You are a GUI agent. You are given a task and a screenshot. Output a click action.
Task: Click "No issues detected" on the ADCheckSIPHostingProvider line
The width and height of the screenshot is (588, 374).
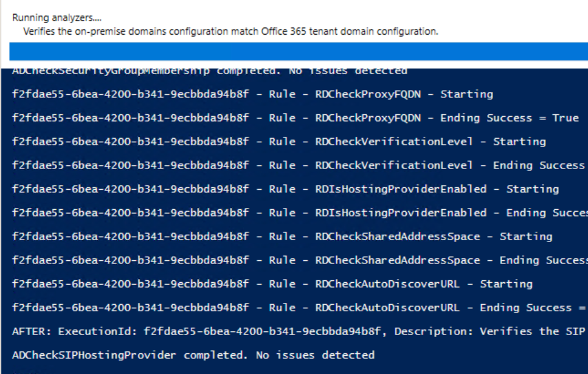coord(315,355)
